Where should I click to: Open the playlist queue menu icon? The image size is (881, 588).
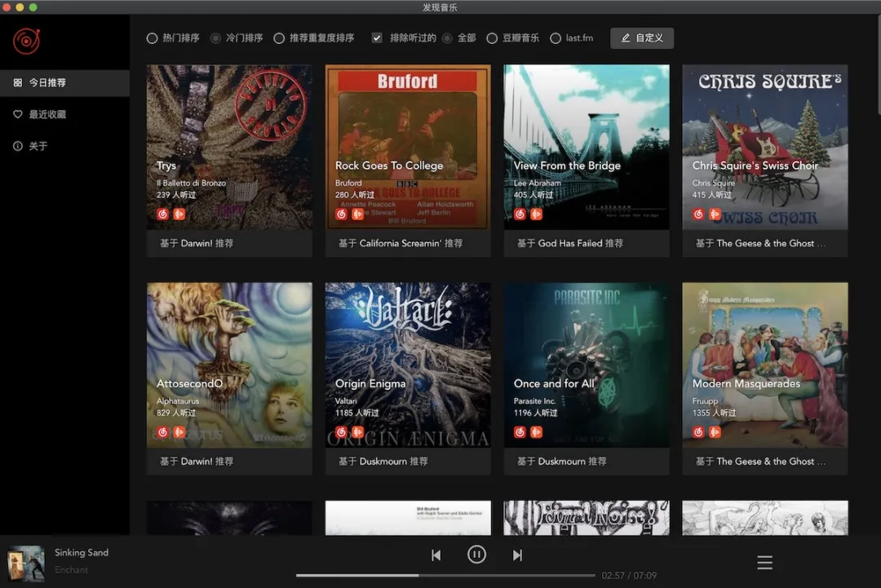764,563
